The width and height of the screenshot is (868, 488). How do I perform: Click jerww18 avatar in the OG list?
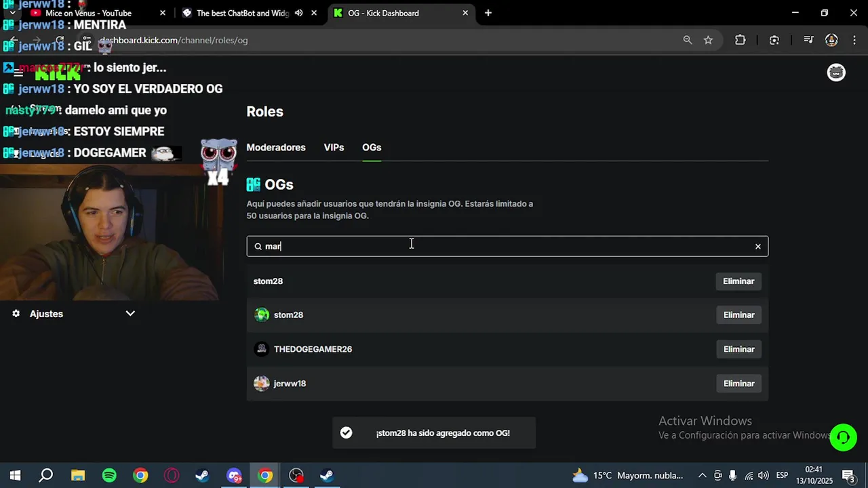[262, 384]
